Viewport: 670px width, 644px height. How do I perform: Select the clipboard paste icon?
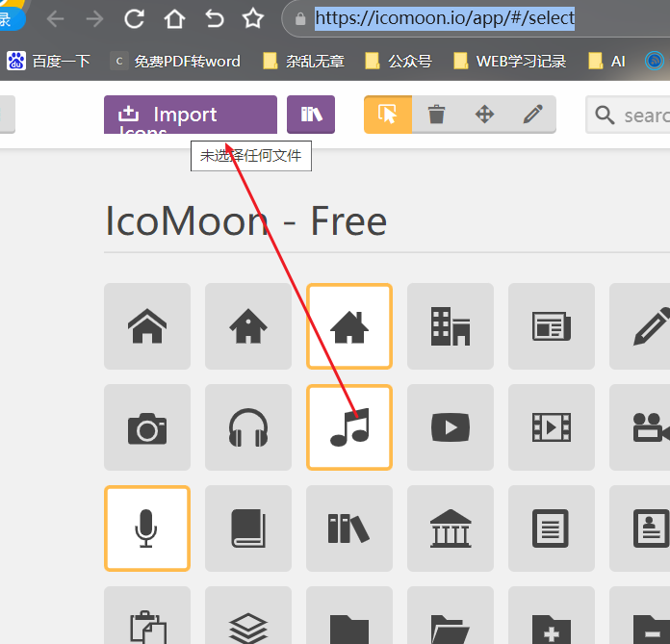tap(147, 615)
